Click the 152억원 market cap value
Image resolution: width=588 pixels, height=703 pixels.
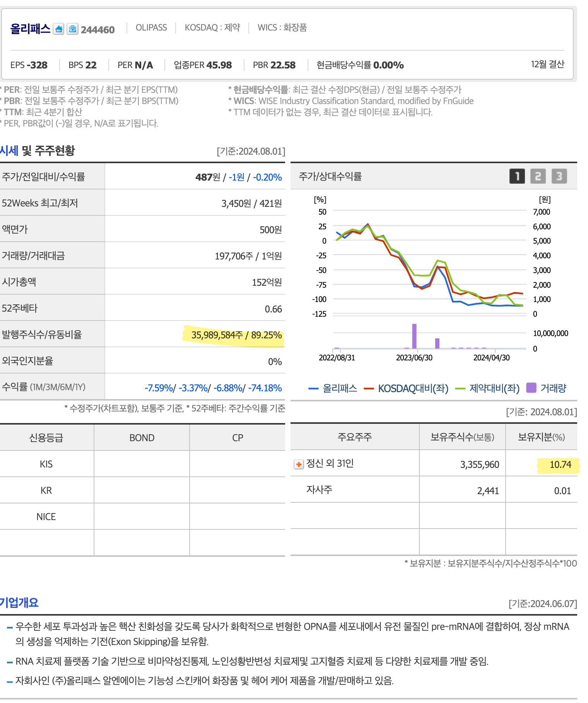(267, 282)
